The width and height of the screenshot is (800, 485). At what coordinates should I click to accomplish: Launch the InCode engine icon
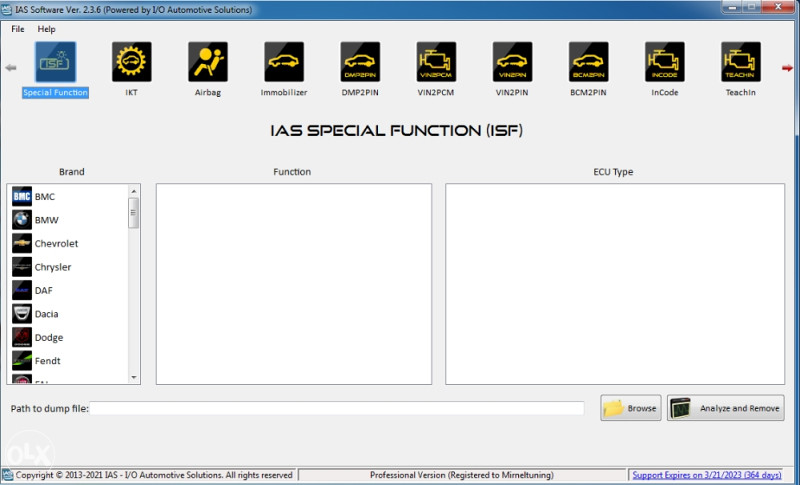coord(665,62)
